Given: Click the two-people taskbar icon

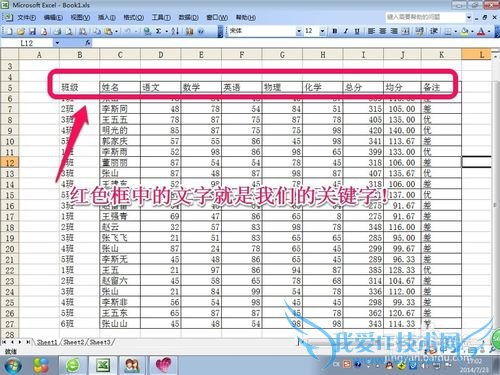Looking at the screenshot, I should click(x=132, y=365).
